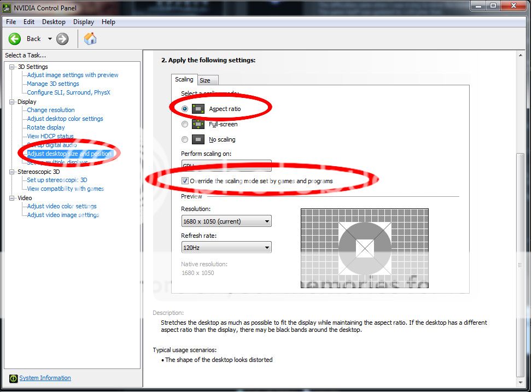
Task: Open the Refresh rate dropdown
Action: (226, 248)
